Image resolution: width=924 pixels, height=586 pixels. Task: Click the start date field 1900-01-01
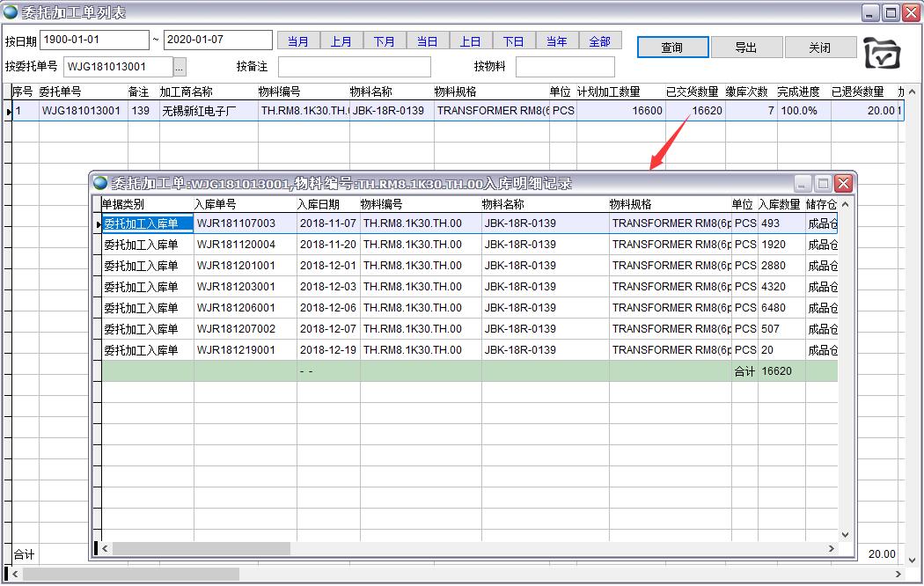(95, 40)
